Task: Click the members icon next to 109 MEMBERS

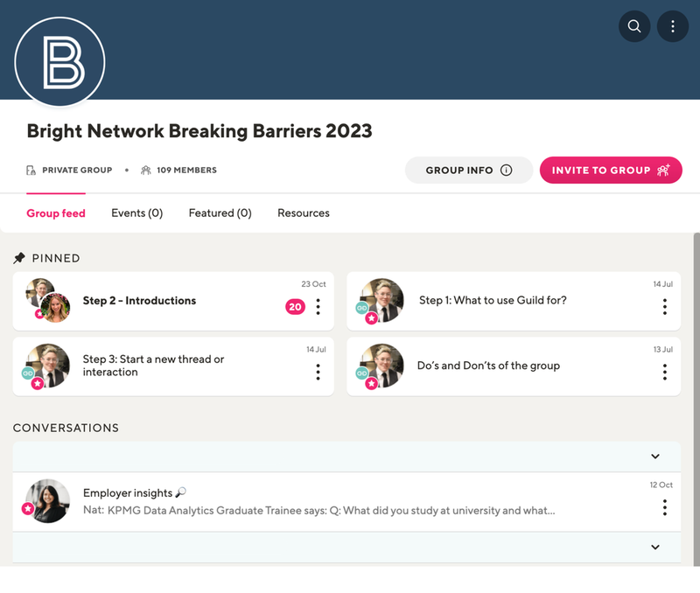Action: (145, 170)
